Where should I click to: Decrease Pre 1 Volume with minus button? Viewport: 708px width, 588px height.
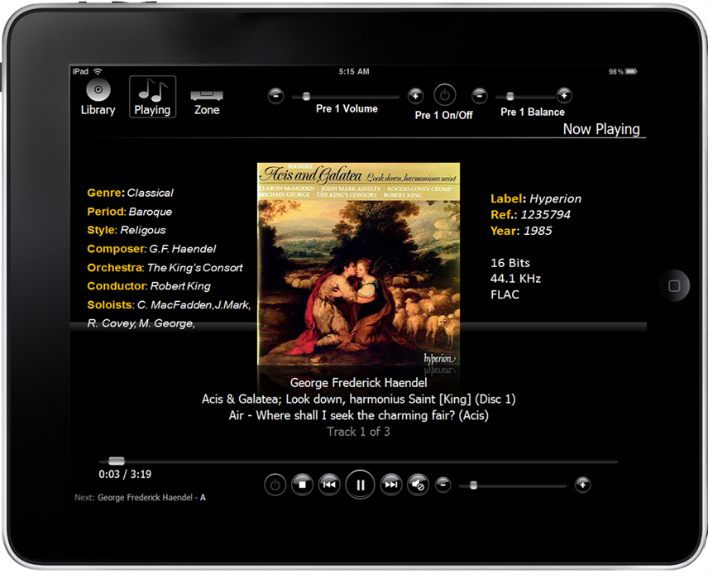click(276, 96)
